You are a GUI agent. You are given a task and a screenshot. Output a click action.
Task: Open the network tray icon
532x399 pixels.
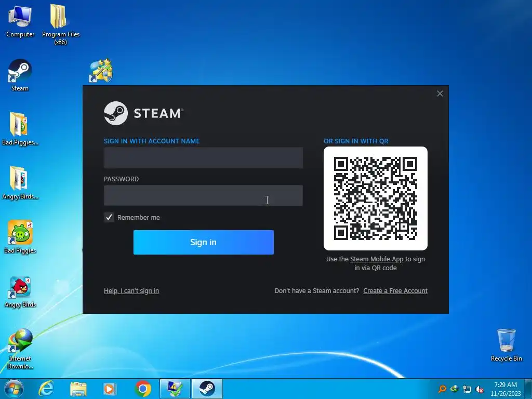pos(467,389)
